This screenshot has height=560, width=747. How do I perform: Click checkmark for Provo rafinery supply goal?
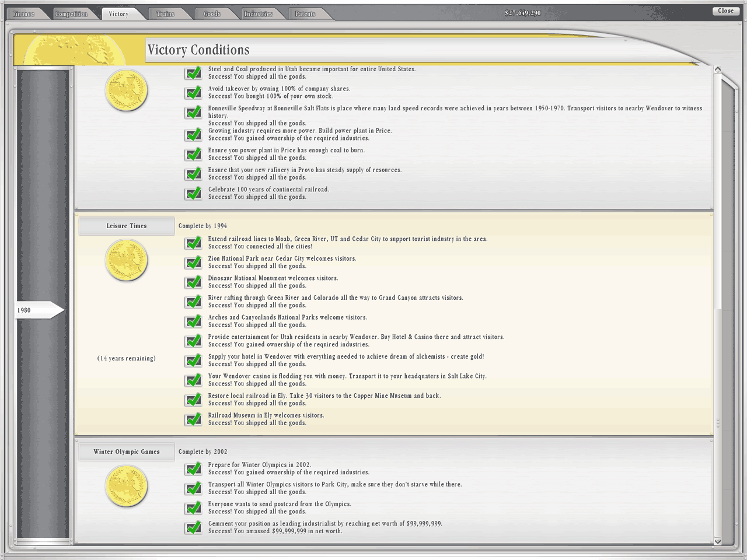click(193, 174)
